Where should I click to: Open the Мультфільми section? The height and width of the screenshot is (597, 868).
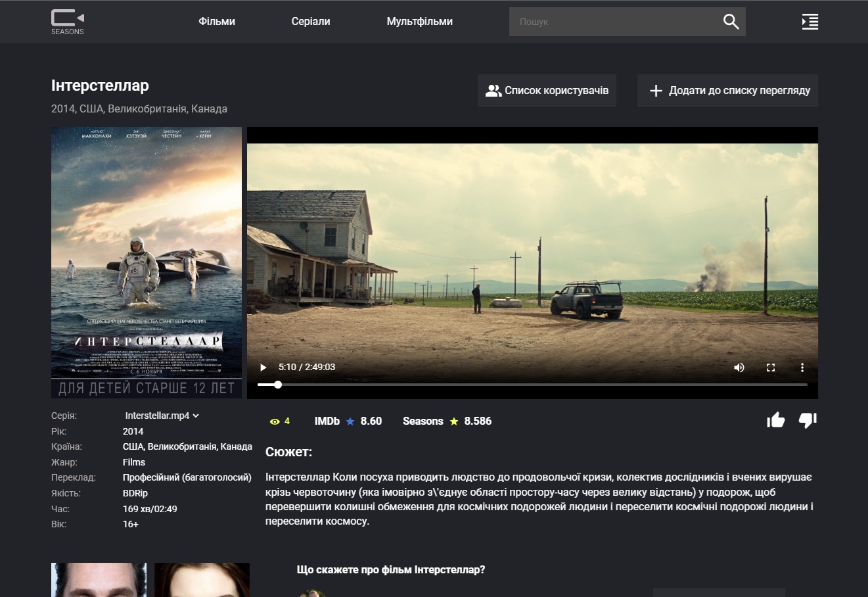(x=419, y=22)
